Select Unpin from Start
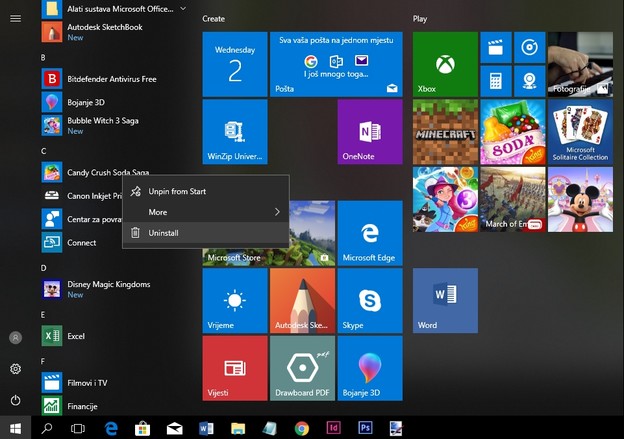 (206, 191)
